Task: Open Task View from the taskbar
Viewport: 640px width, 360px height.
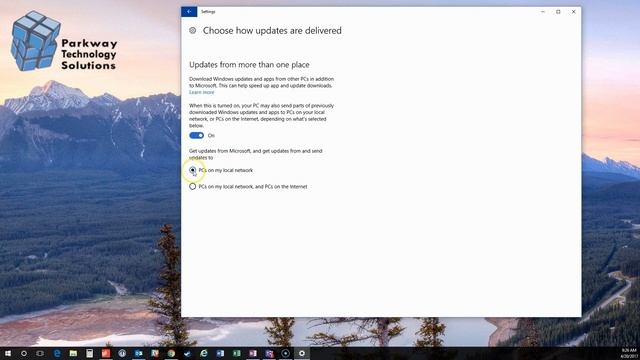Action: (x=40, y=353)
